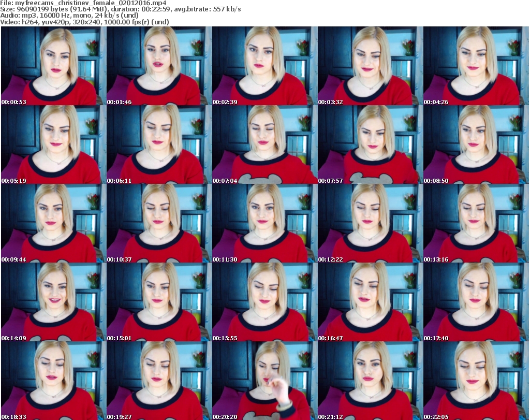Select the thumbnail stamped 00:02:39
The height and width of the screenshot is (420, 530).
[264, 66]
